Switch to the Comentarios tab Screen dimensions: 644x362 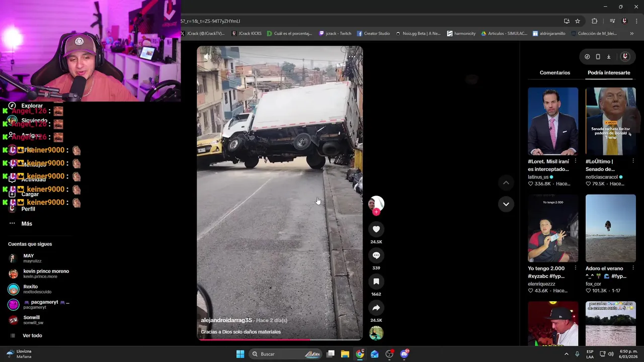(x=555, y=73)
